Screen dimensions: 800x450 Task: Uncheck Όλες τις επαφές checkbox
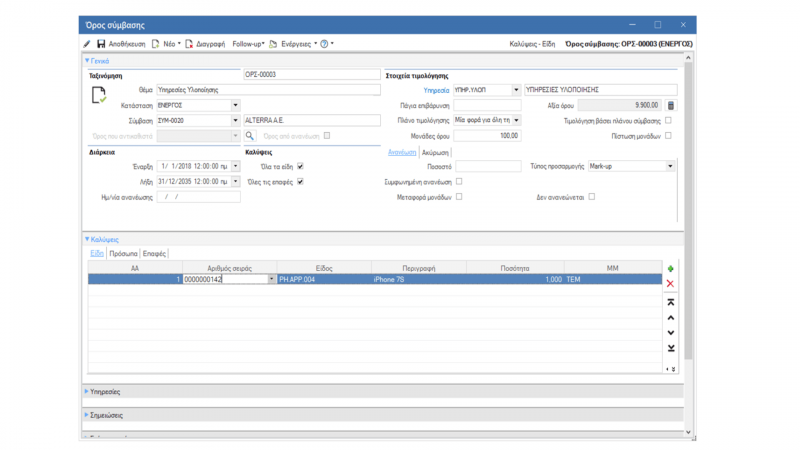coord(301,182)
